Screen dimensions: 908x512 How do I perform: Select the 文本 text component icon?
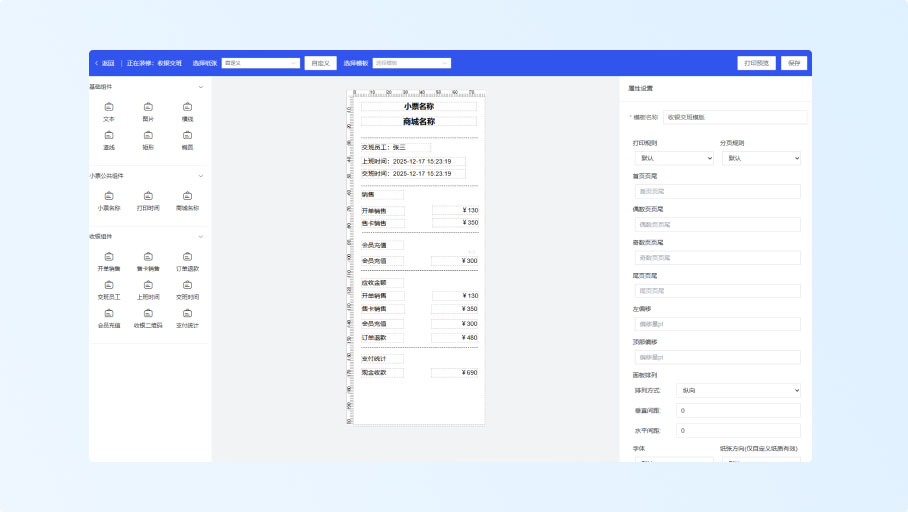(x=109, y=107)
